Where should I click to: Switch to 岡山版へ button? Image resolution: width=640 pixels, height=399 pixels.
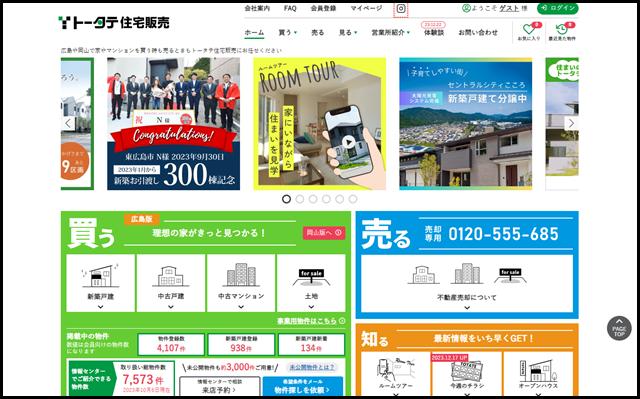pyautogui.click(x=324, y=233)
